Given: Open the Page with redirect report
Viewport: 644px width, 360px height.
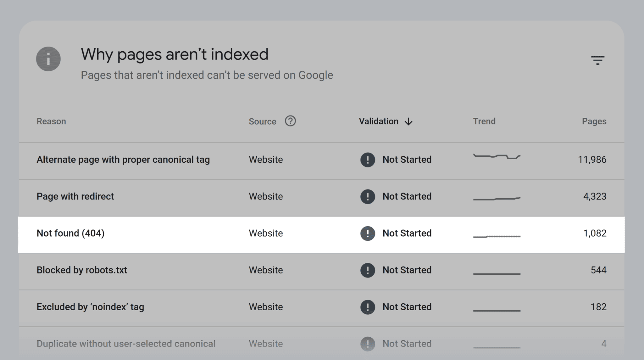Looking at the screenshot, I should point(75,196).
